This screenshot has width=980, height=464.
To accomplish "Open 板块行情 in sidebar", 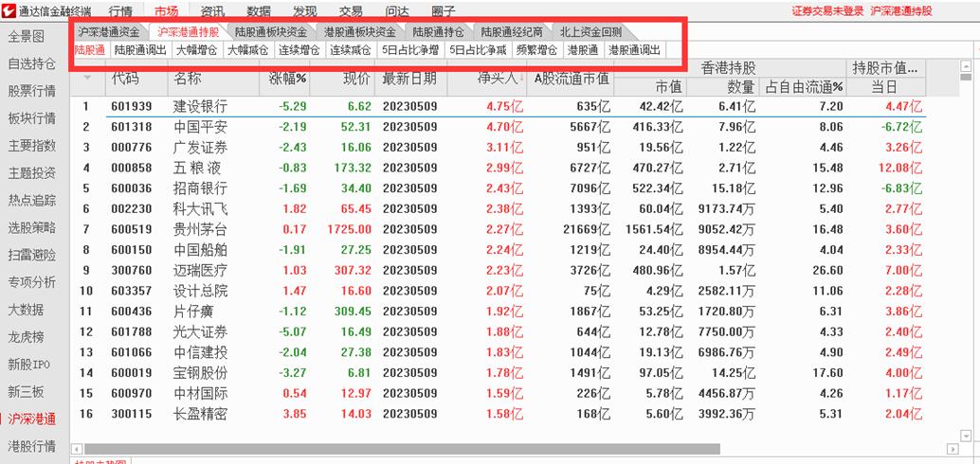I will [31, 118].
